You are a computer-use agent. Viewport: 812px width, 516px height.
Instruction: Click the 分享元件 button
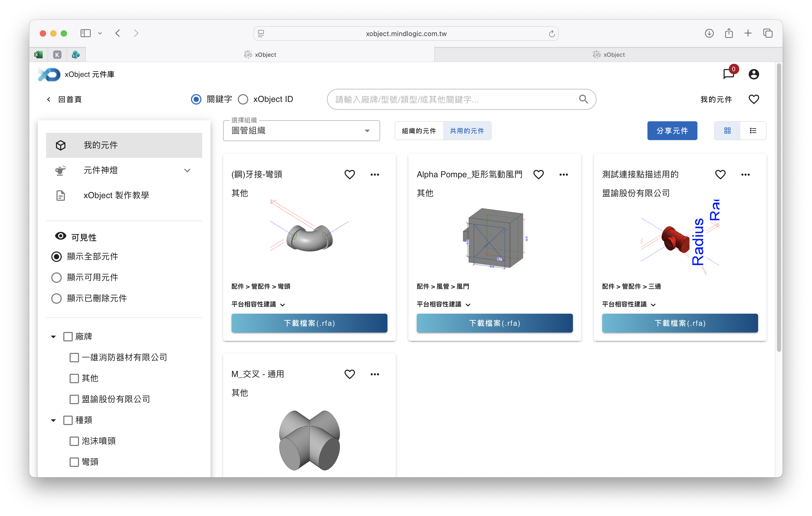pos(672,131)
